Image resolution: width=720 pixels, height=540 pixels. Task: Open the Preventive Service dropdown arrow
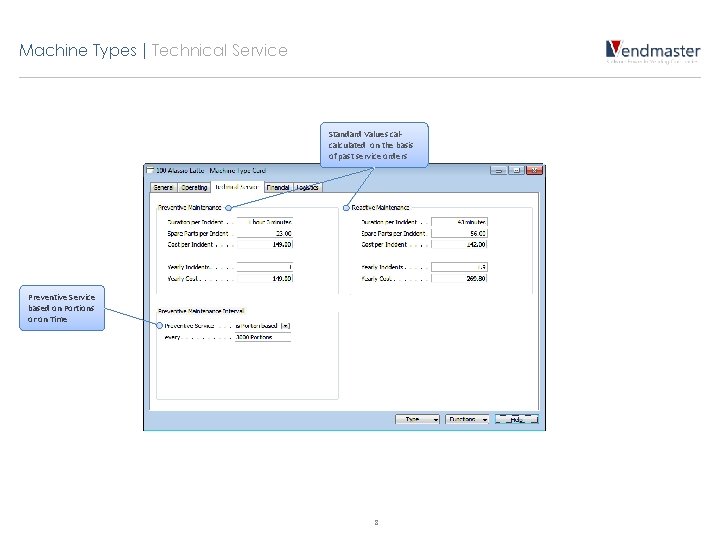coord(286,326)
